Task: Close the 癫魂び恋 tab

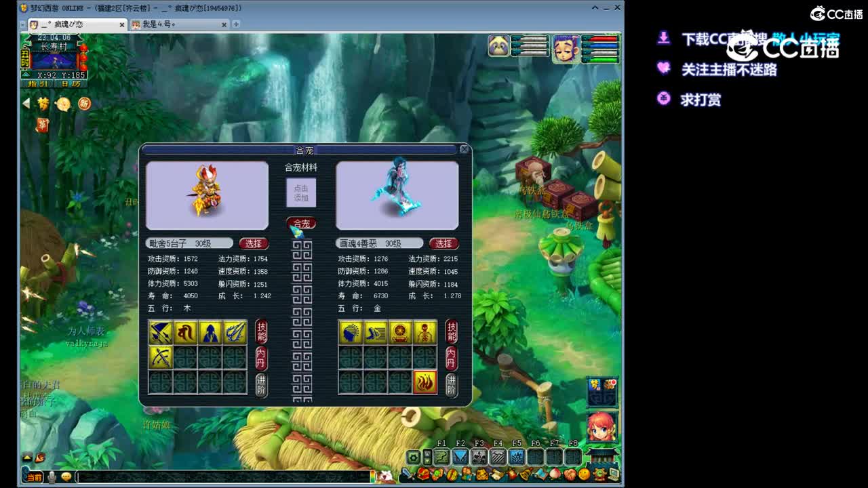Action: (122, 24)
